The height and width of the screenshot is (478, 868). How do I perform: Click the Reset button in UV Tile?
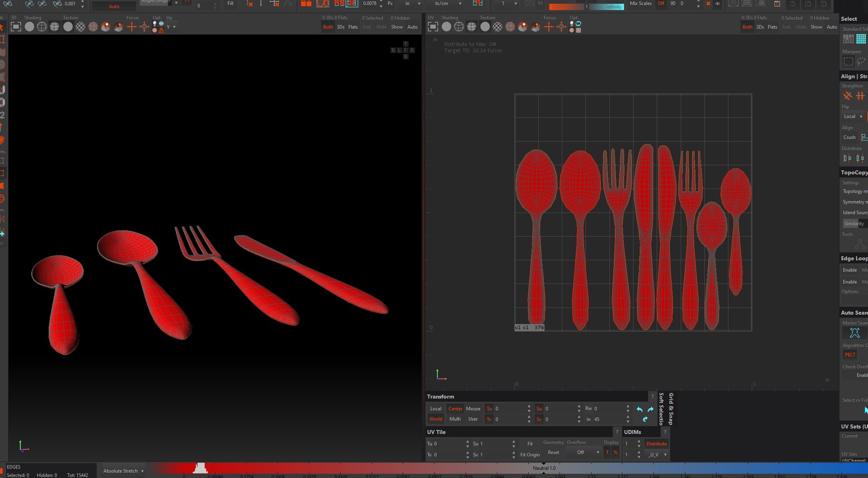click(x=553, y=453)
